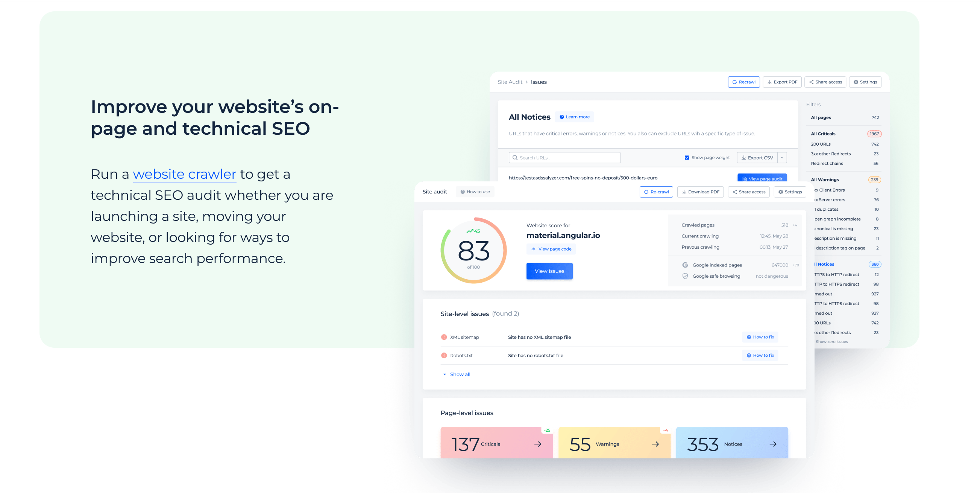Image resolution: width=980 pixels, height=493 pixels.
Task: Click the Share access icon
Action: tap(811, 82)
